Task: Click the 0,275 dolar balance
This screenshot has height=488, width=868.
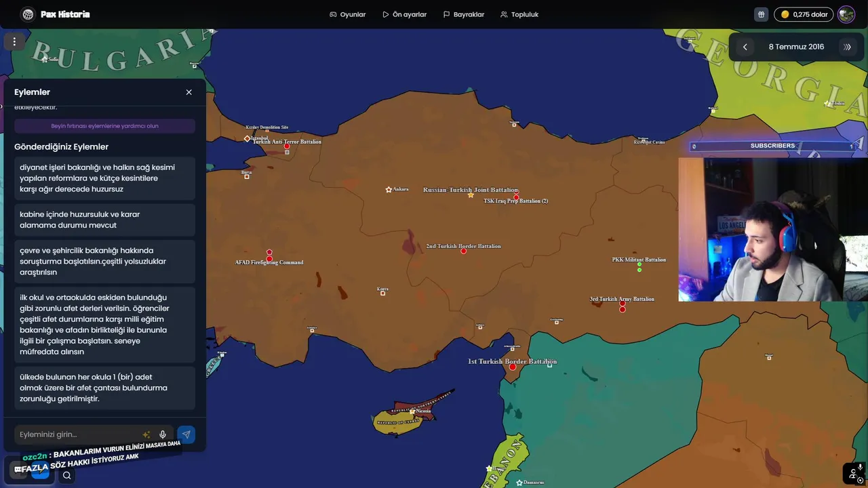Action: click(804, 14)
